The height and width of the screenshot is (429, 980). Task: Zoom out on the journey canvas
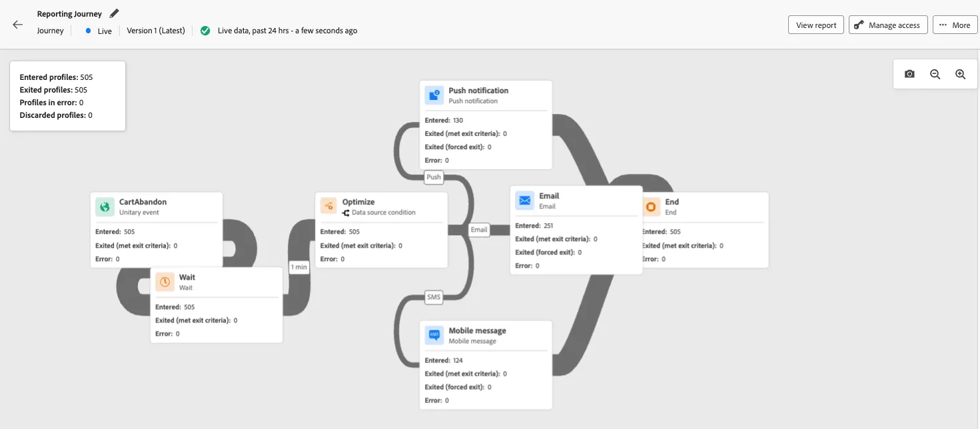(935, 74)
